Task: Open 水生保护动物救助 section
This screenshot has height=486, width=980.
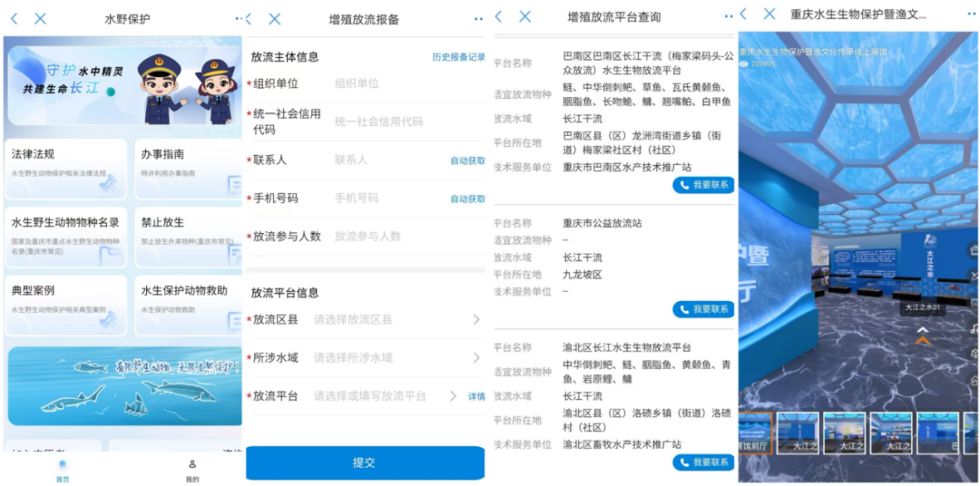Action: tap(189, 305)
